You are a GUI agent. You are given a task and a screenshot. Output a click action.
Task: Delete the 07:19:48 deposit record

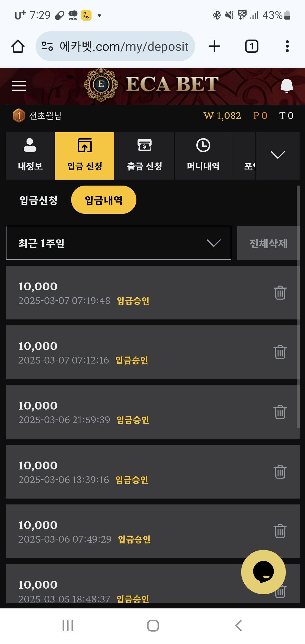point(280,293)
